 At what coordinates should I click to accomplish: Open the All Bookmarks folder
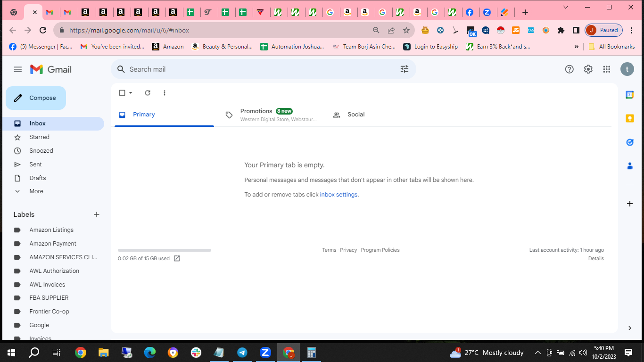611,47
